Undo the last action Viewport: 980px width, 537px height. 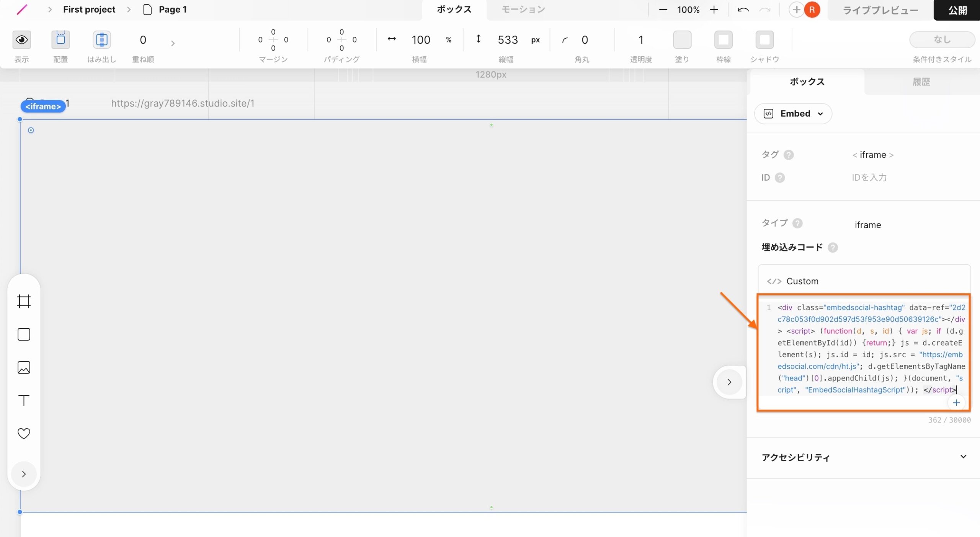pos(743,10)
